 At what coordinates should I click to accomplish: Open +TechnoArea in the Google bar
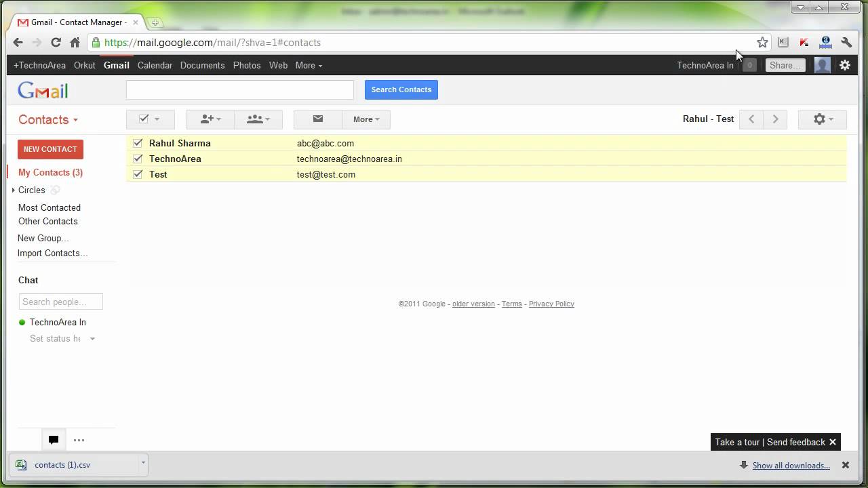point(39,65)
